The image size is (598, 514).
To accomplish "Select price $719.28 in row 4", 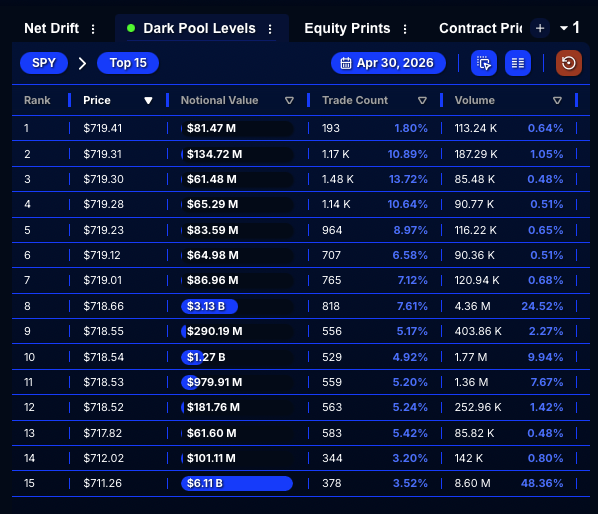I will 103,204.
